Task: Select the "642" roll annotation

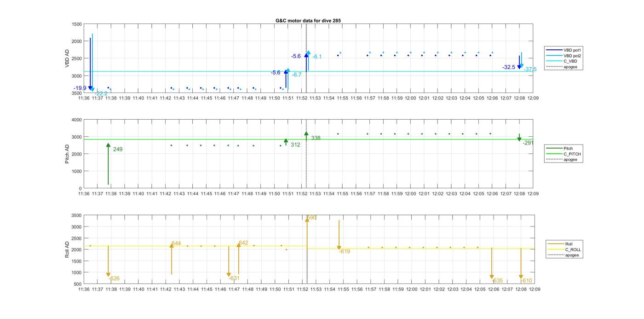Action: 243,243
